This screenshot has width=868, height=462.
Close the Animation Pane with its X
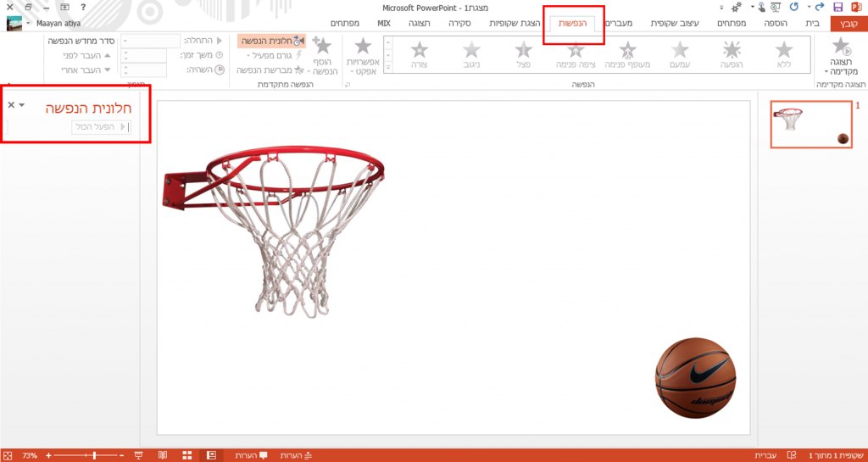(11, 104)
